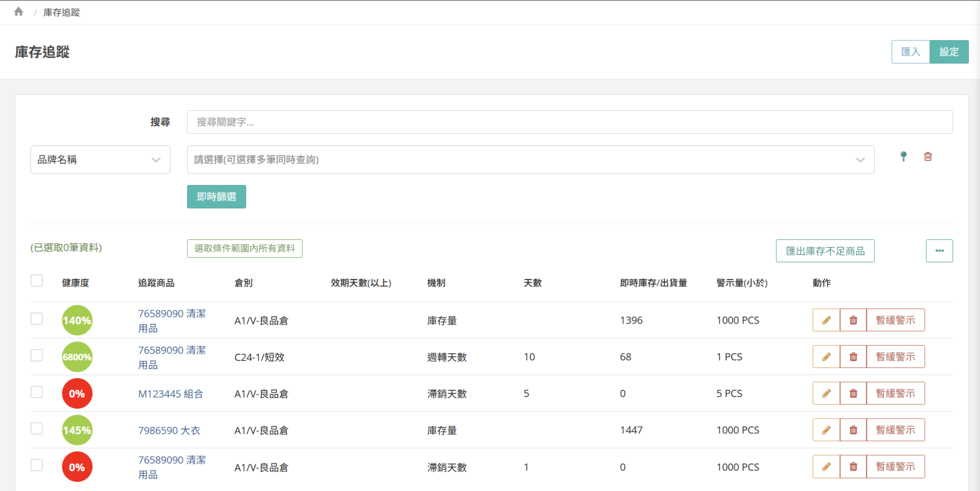
Task: Toggle the select-all checkbox in table header
Action: click(37, 281)
